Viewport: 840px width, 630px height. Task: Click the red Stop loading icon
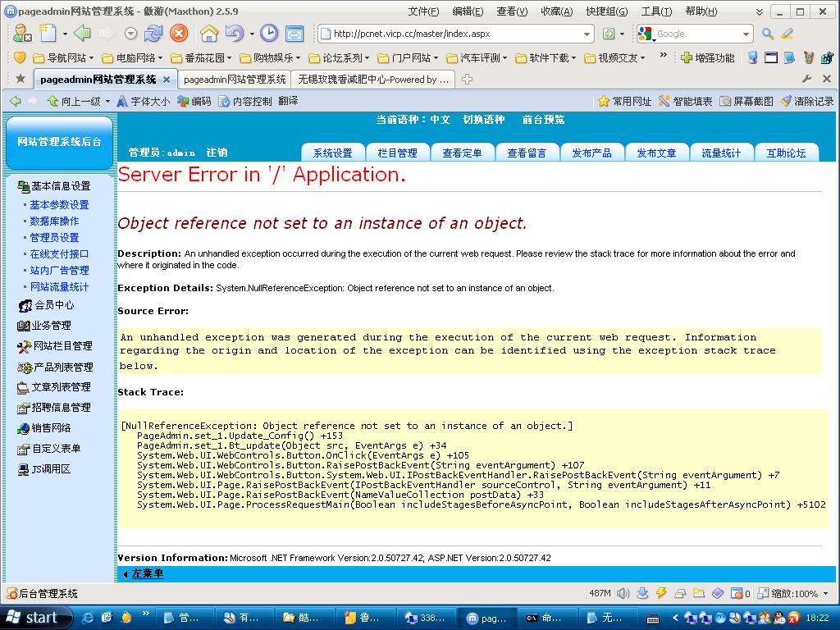point(178,34)
